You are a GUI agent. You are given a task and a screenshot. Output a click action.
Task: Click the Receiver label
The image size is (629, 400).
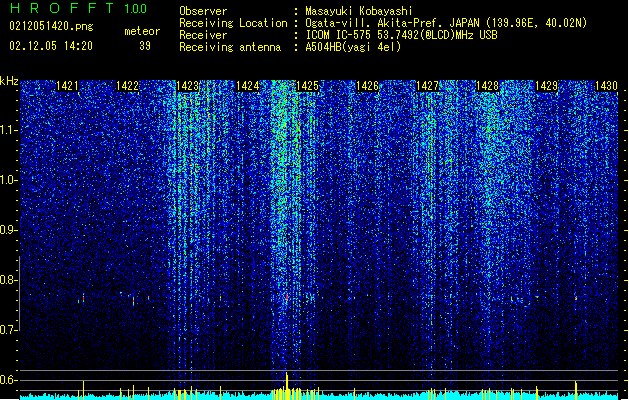(x=203, y=35)
